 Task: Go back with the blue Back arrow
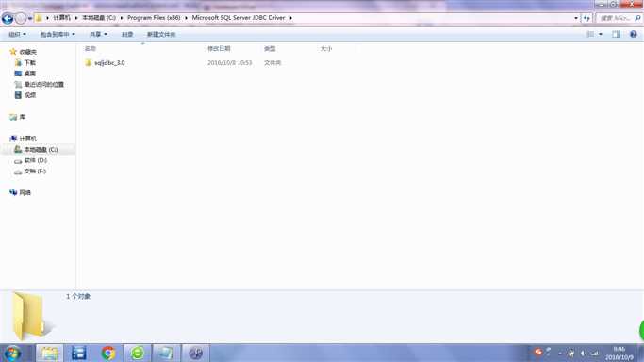pyautogui.click(x=8, y=18)
